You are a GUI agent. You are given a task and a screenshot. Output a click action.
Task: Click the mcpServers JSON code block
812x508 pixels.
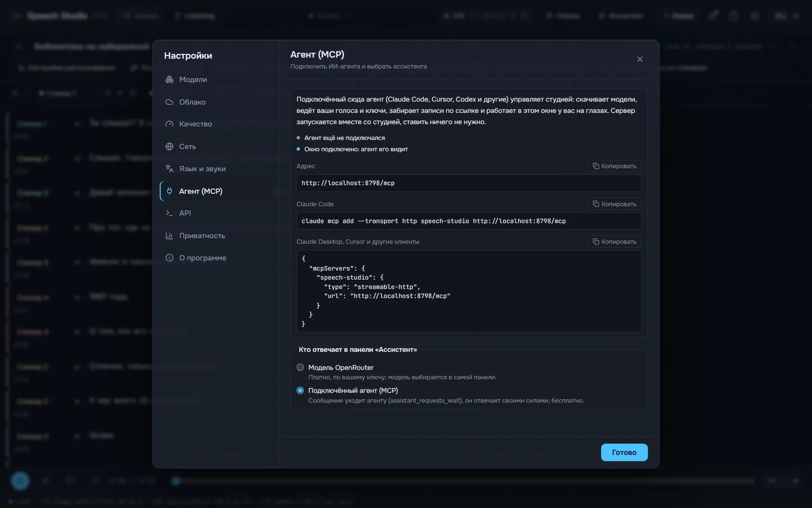coord(469,291)
